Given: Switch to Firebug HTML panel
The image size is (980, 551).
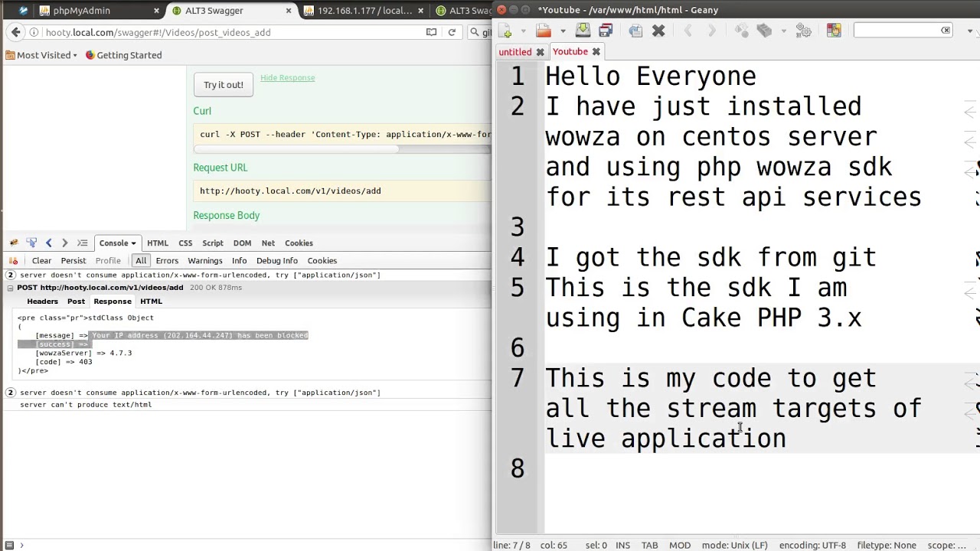Looking at the screenshot, I should [158, 243].
